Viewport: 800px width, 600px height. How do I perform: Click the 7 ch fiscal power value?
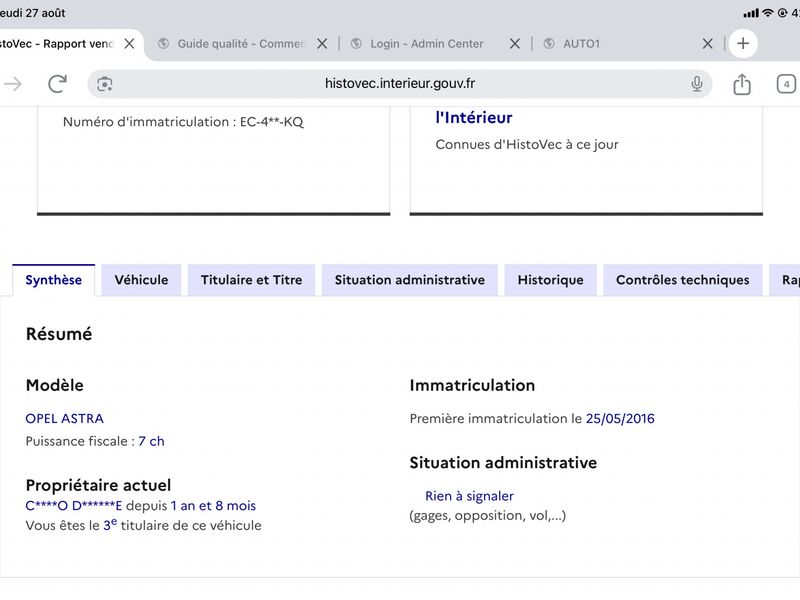152,441
